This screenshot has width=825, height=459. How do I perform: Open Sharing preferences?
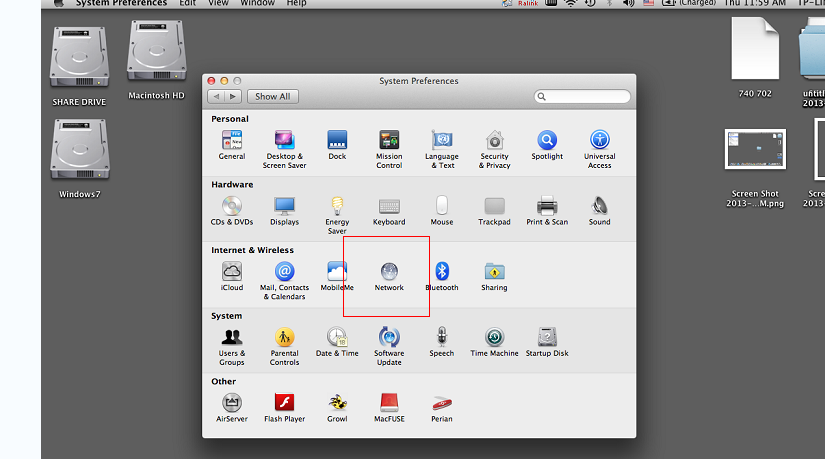(494, 276)
